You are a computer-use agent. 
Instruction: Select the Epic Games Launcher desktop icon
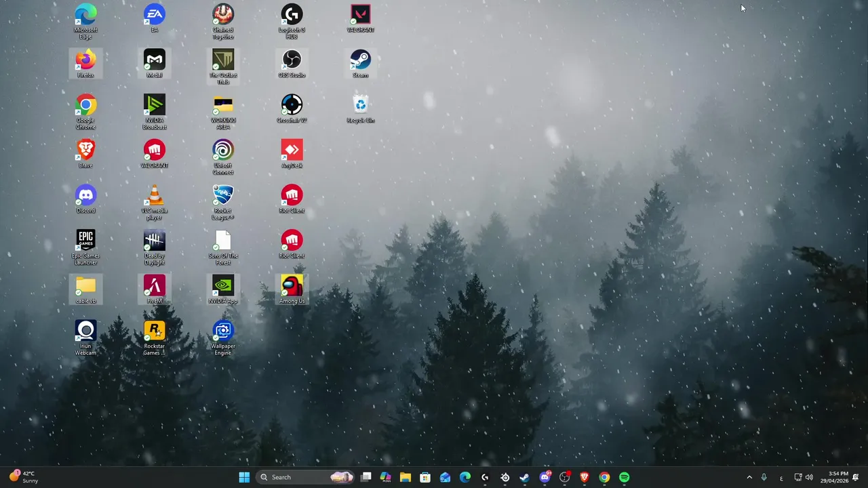click(x=85, y=247)
